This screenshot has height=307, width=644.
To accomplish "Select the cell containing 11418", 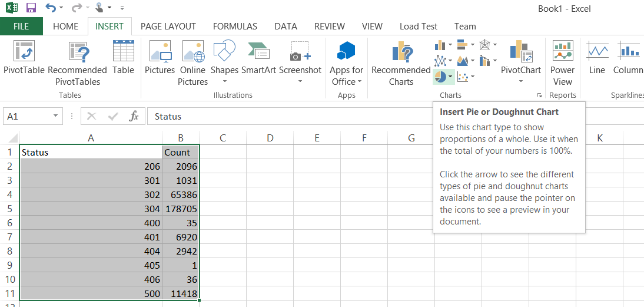I will tap(181, 293).
